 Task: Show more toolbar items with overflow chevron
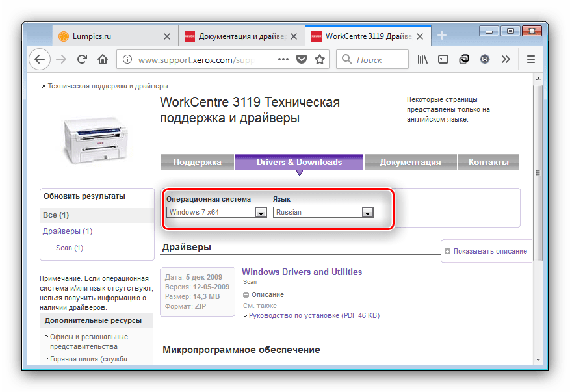point(505,59)
